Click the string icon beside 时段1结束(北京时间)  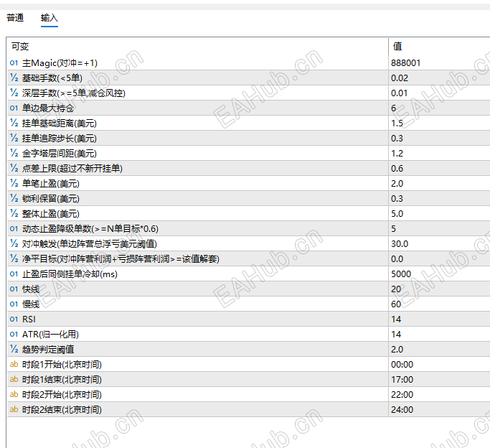tap(14, 379)
